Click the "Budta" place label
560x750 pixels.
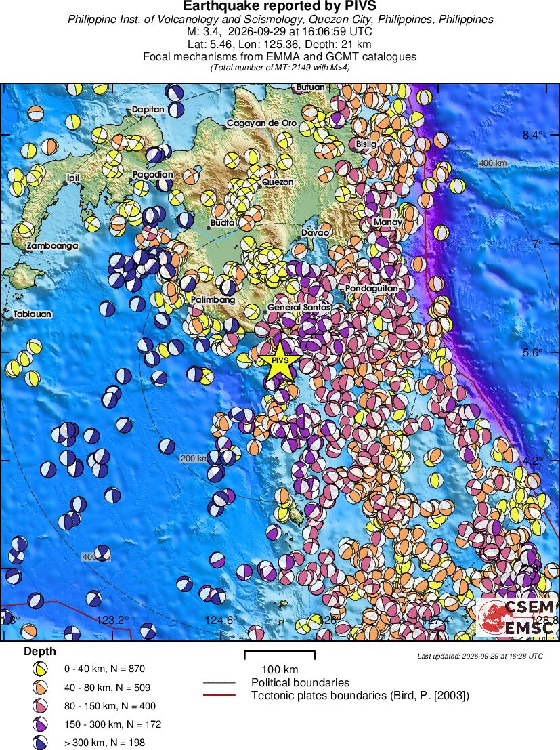tap(222, 222)
